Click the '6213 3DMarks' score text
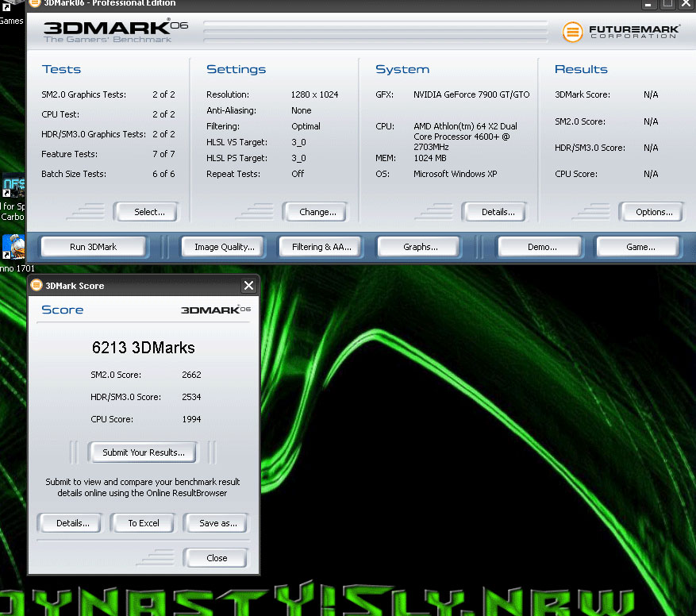This screenshot has width=696, height=616. click(143, 348)
